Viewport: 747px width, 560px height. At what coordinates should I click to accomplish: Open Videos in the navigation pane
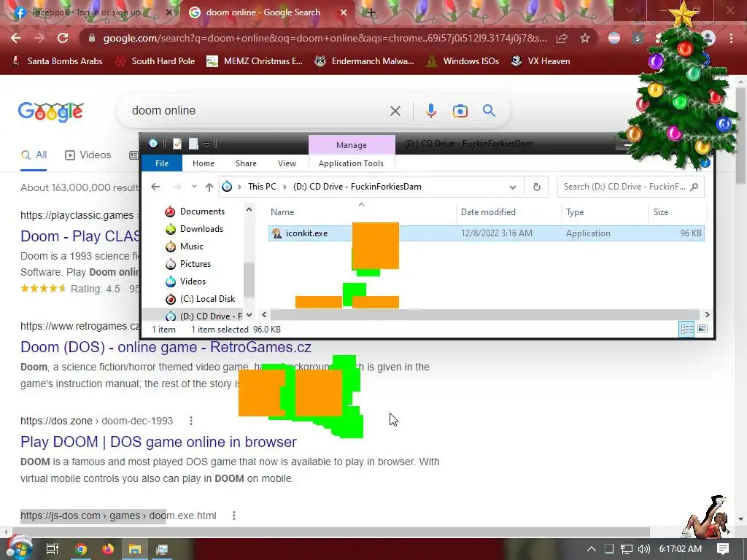click(x=185, y=282)
